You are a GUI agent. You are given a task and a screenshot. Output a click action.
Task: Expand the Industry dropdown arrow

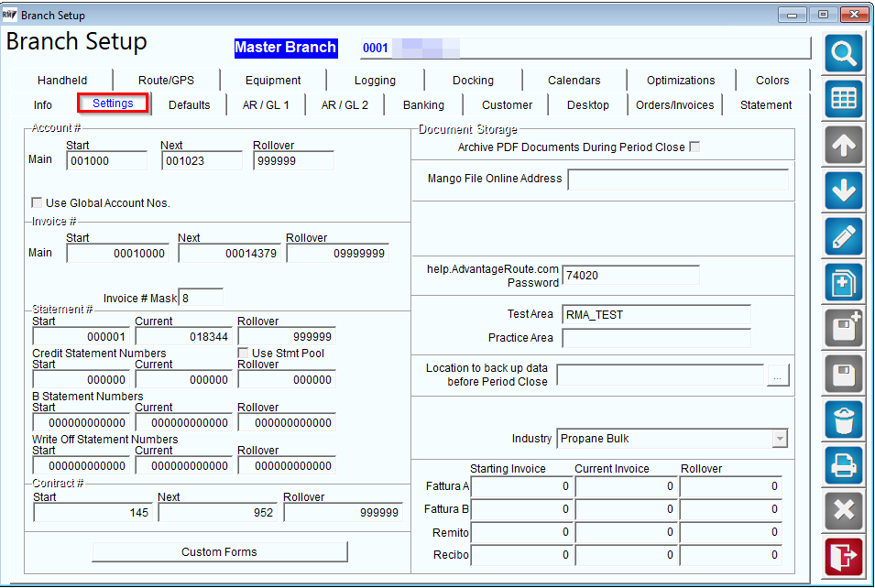coord(780,439)
